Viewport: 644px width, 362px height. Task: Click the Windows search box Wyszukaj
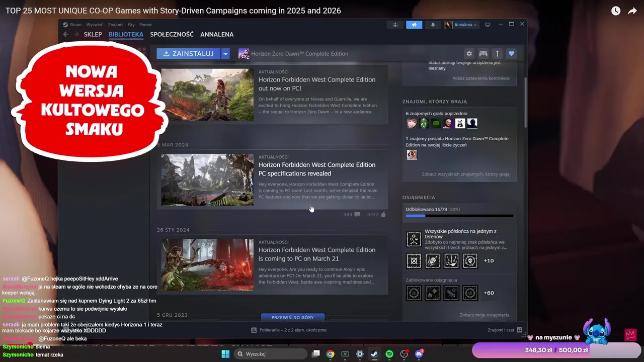click(x=271, y=354)
